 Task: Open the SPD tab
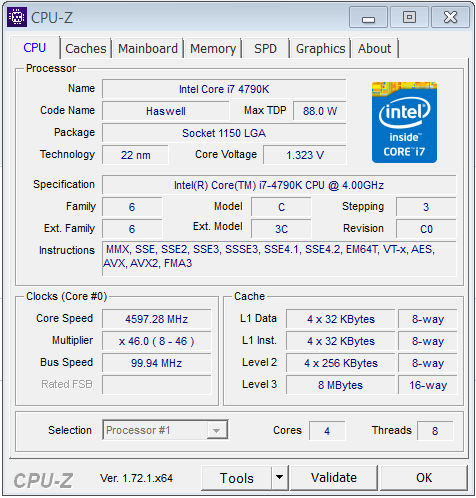pyautogui.click(x=266, y=49)
